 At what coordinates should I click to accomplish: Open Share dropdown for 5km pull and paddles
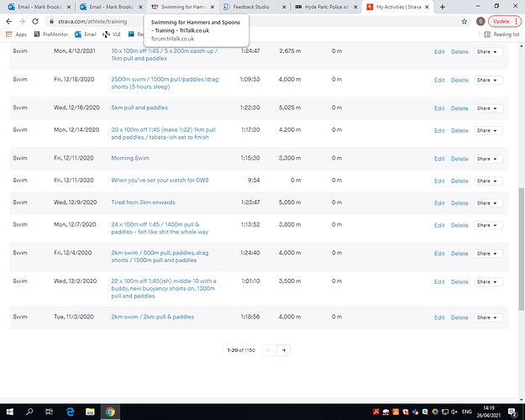point(488,108)
